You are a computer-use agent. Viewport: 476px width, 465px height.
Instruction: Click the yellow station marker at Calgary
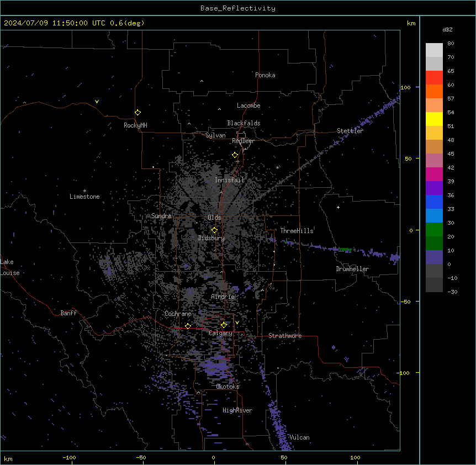(224, 325)
